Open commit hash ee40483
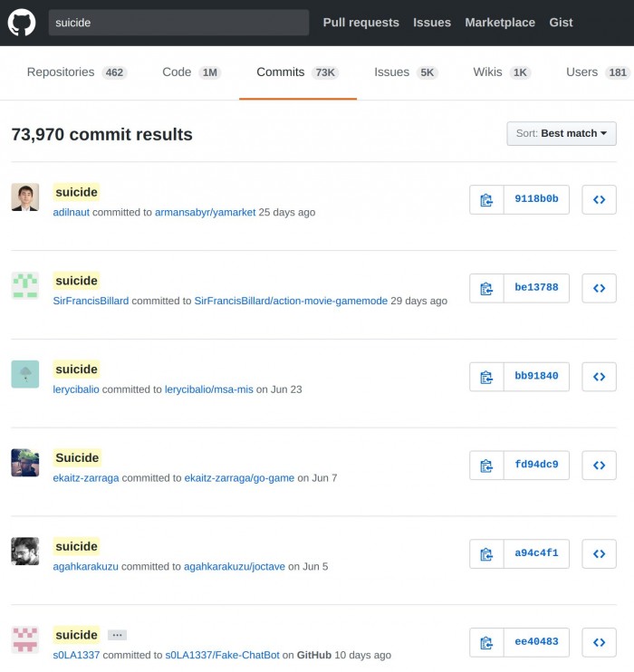Image resolution: width=634 pixels, height=672 pixels. coord(537,642)
